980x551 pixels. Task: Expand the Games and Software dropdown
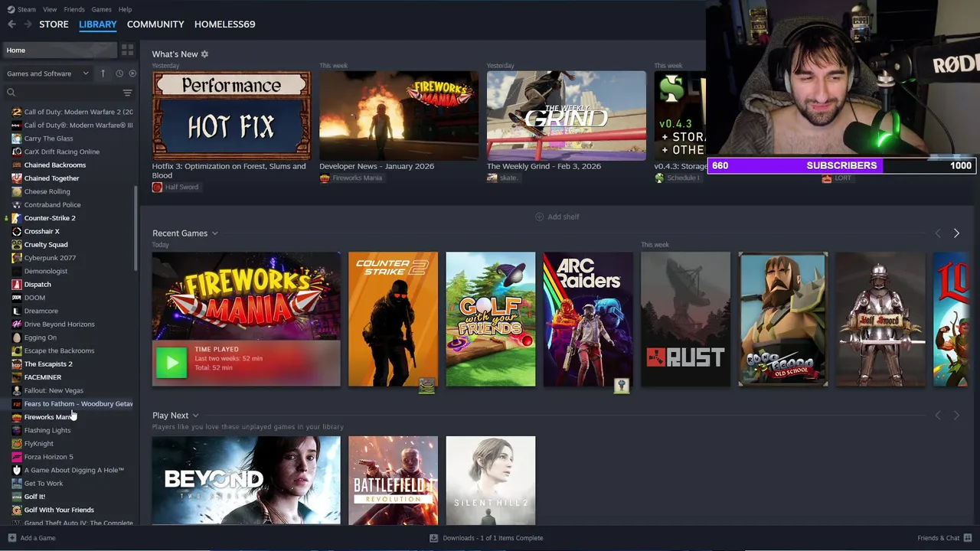click(47, 73)
